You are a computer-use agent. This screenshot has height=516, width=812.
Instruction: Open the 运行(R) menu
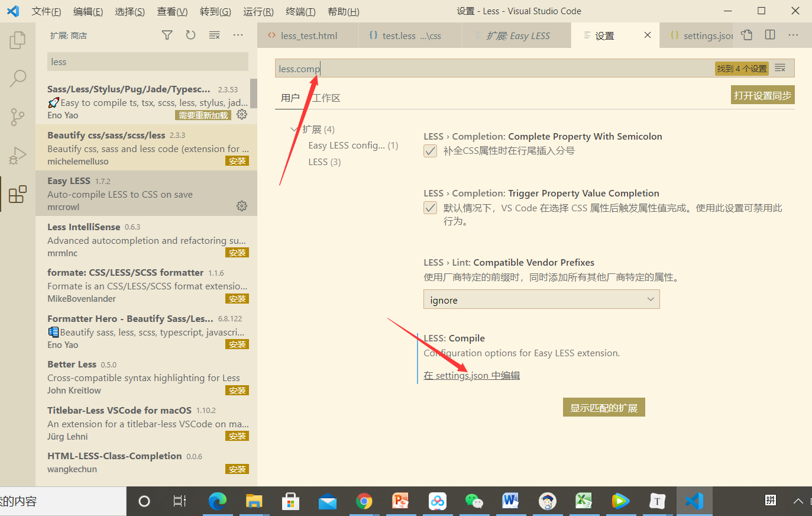258,11
